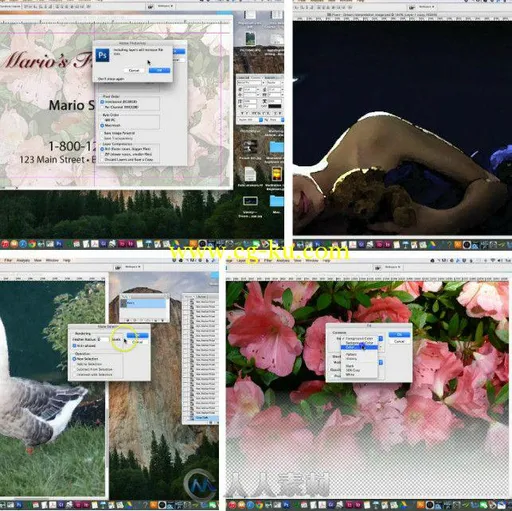The width and height of the screenshot is (512, 511).
Task: Click Mode dropdown arrow in Fill dialog
Action: 380,362
